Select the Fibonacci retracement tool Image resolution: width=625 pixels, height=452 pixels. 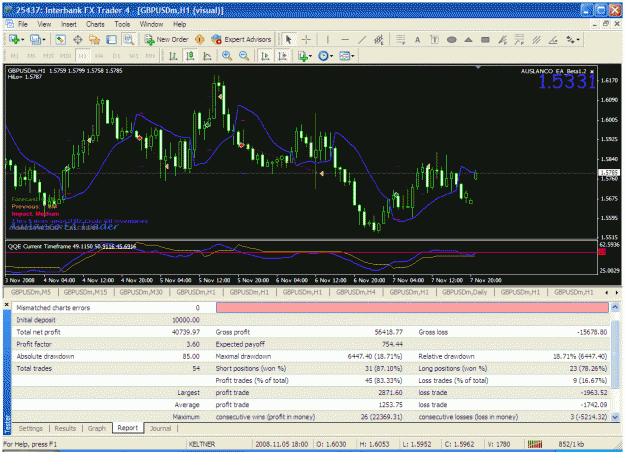pyautogui.click(x=400, y=39)
